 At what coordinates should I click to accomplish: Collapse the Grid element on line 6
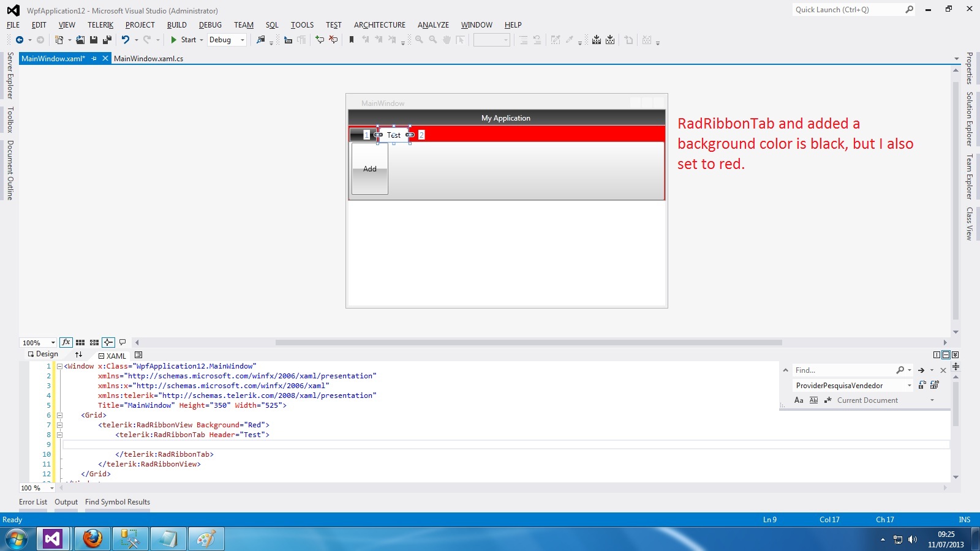click(x=59, y=415)
